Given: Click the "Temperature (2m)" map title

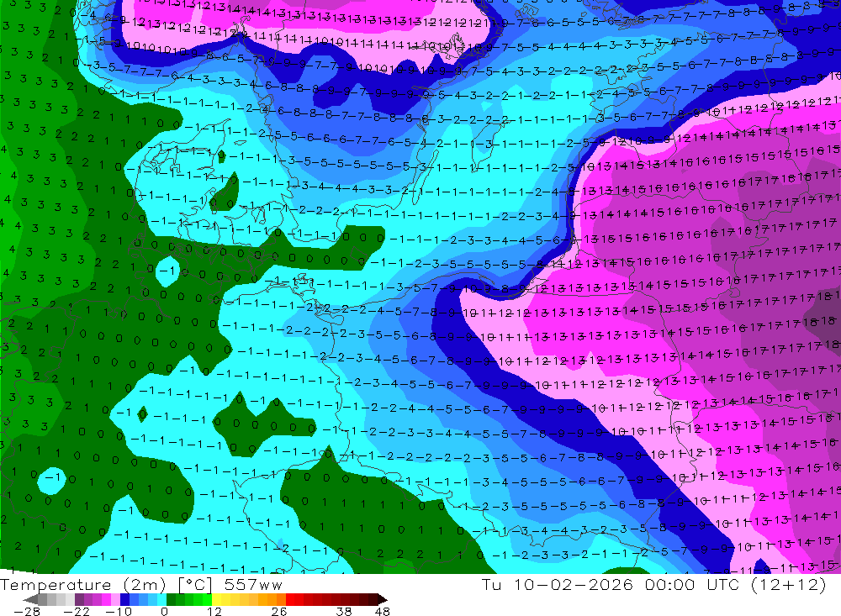Looking at the screenshot, I should tap(82, 585).
